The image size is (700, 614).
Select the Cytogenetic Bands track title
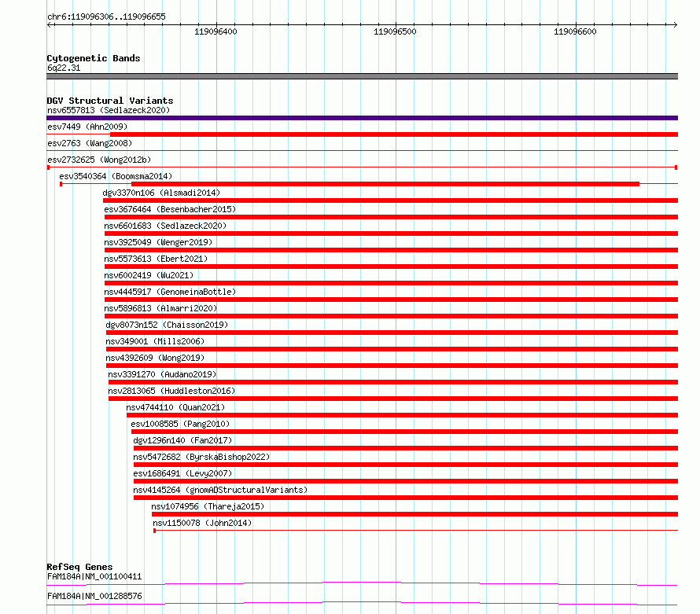(x=94, y=58)
